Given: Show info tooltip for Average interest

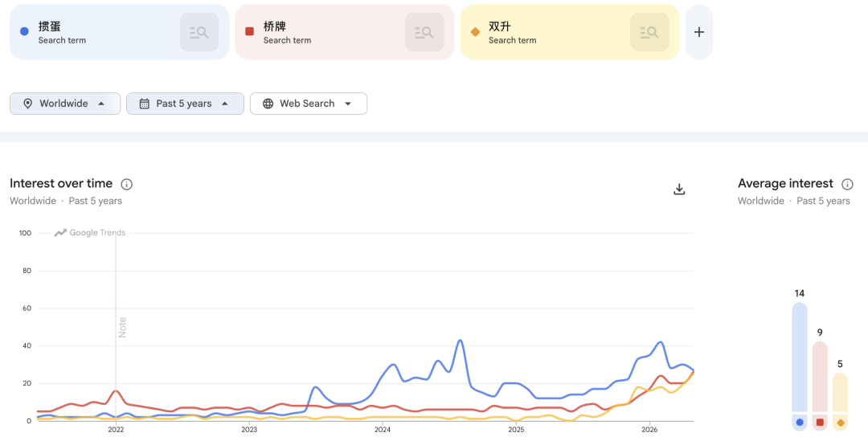Looking at the screenshot, I should click(848, 184).
